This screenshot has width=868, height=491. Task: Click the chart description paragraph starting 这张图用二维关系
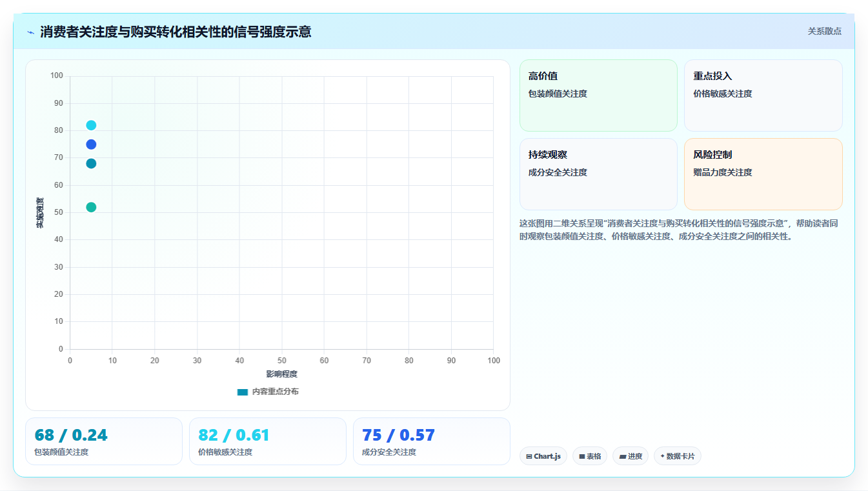point(680,230)
